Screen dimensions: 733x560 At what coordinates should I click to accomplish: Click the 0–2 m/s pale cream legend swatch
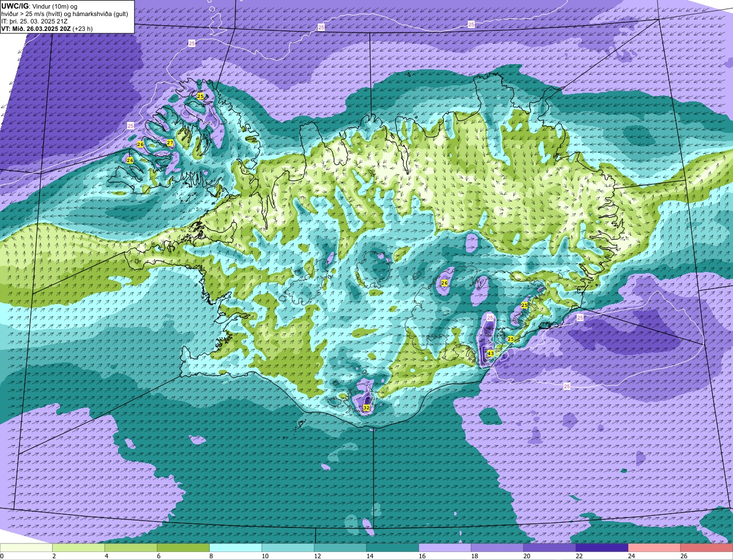(x=26, y=547)
